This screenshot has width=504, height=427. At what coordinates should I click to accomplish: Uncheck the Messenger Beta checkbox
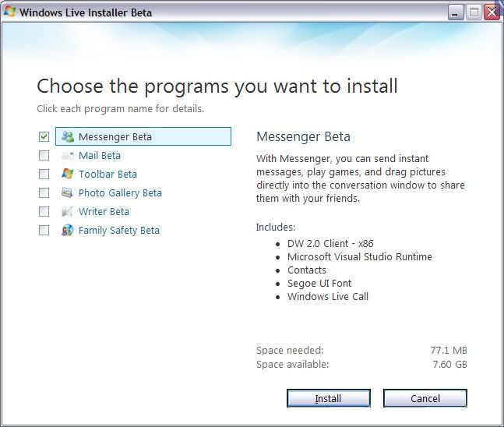click(x=44, y=136)
